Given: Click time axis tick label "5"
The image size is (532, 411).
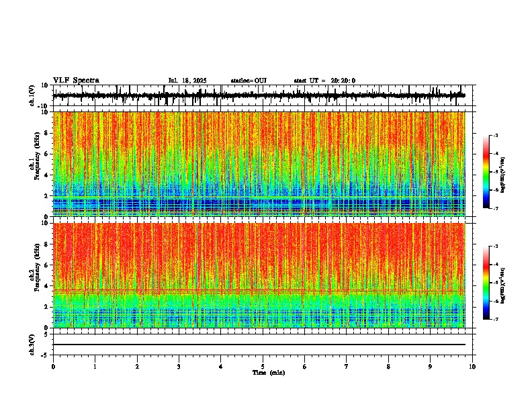Looking at the screenshot, I should click(x=263, y=367).
